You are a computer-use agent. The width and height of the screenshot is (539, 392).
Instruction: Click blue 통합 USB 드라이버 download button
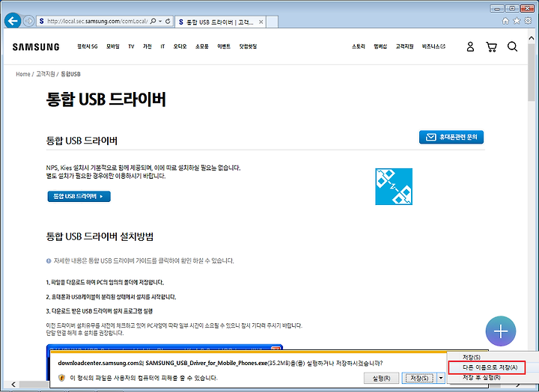[79, 197]
